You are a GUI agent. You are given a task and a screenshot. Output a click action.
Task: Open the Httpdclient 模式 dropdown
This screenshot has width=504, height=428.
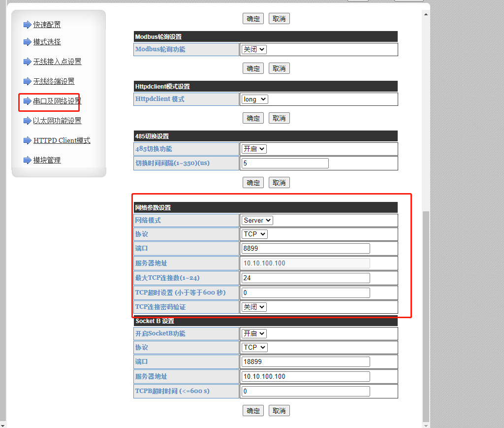click(254, 99)
